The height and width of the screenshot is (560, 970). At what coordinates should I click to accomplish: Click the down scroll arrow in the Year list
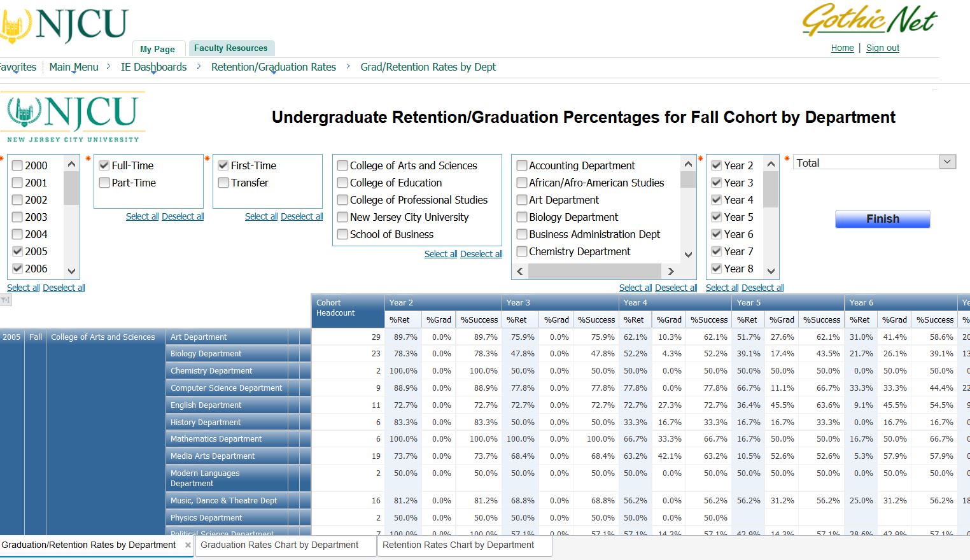(x=770, y=269)
